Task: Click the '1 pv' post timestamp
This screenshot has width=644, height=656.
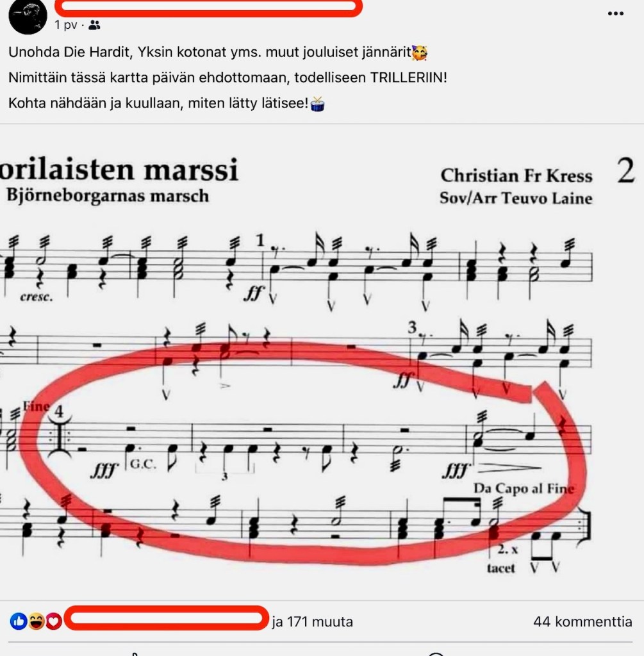Action: (x=66, y=25)
